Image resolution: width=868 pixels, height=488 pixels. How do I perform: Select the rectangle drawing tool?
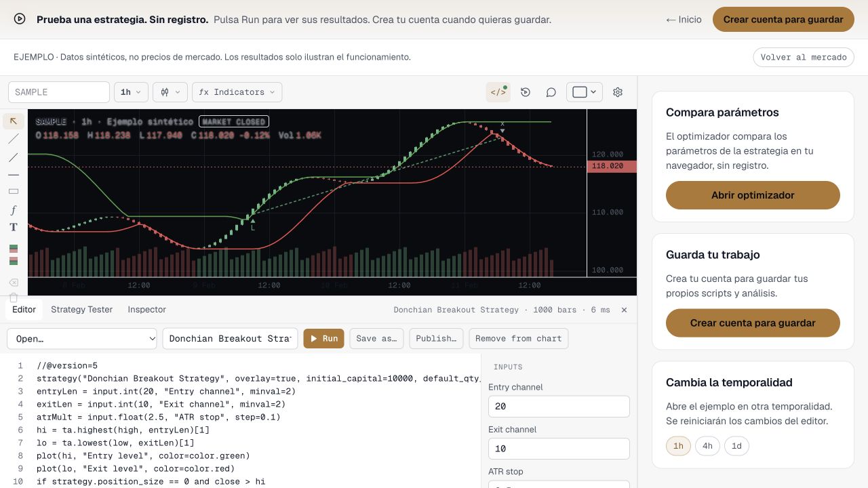pyautogui.click(x=14, y=192)
